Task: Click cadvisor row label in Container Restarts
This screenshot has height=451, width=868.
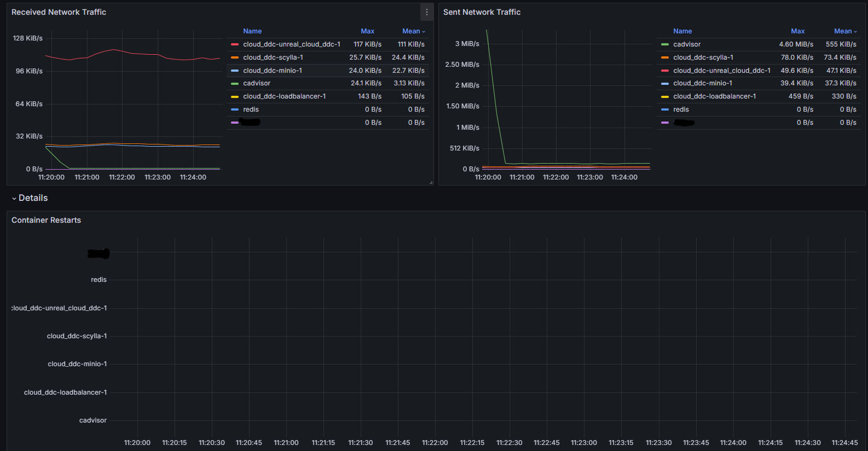Action: (x=93, y=420)
